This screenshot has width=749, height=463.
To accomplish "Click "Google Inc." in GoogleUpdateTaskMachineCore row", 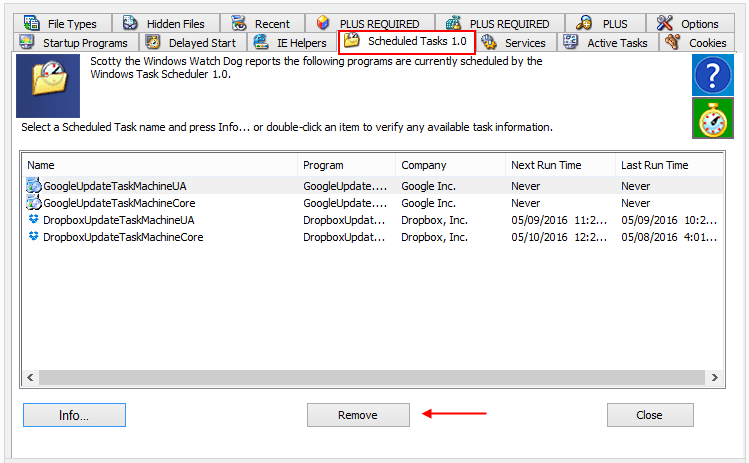I will click(428, 203).
